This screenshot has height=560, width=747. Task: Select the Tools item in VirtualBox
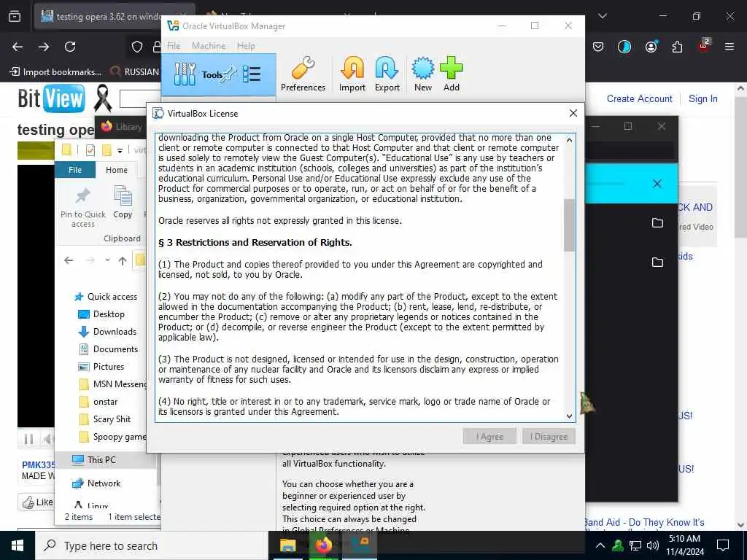tap(219, 75)
